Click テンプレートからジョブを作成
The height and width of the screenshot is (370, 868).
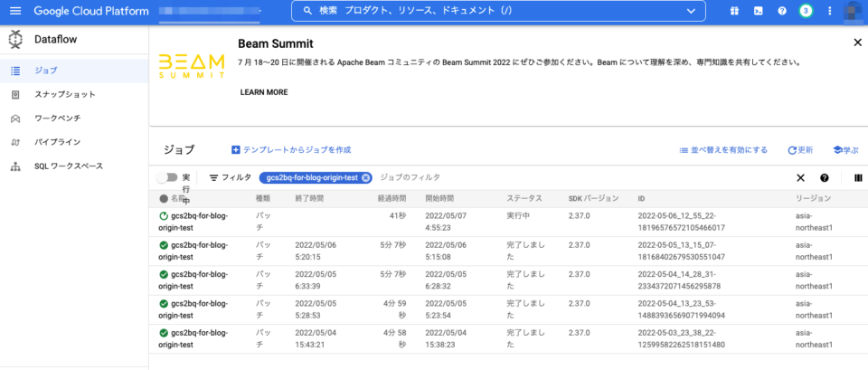[291, 149]
